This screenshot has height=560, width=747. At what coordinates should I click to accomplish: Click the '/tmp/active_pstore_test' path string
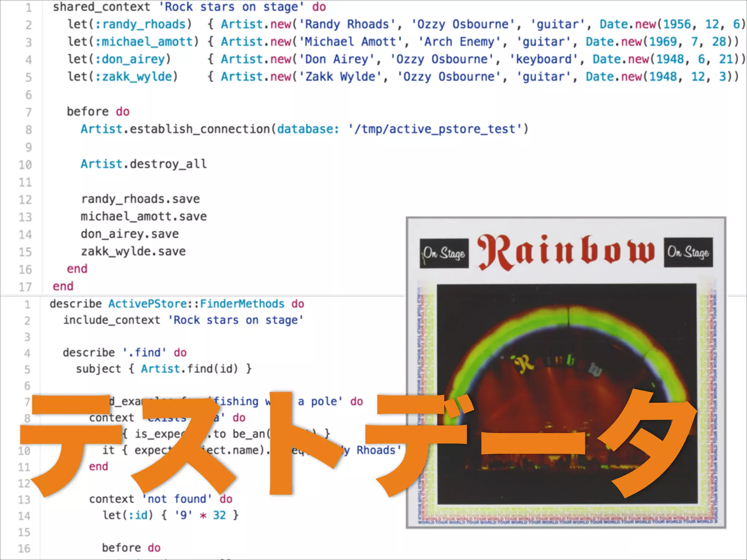[x=436, y=129]
